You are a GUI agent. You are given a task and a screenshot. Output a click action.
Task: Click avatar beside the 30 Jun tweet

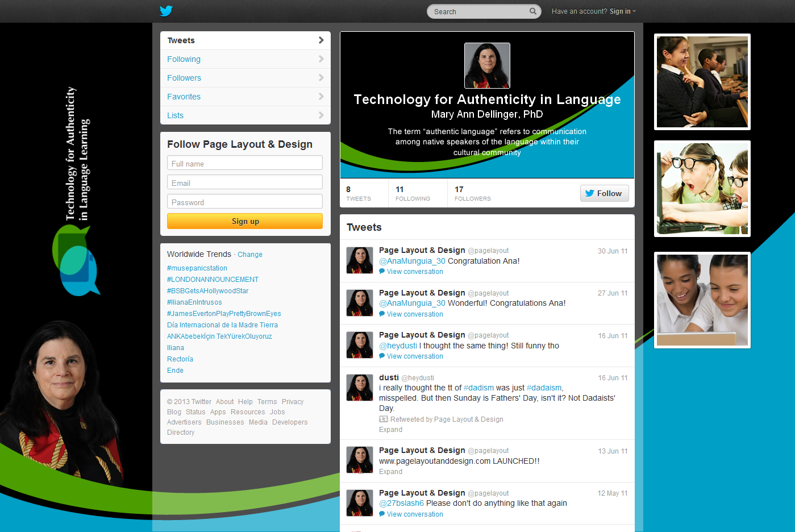coord(360,260)
